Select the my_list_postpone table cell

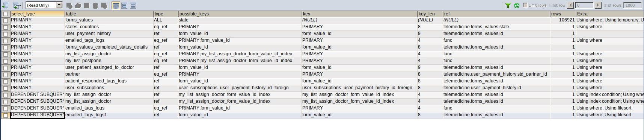click(x=109, y=61)
